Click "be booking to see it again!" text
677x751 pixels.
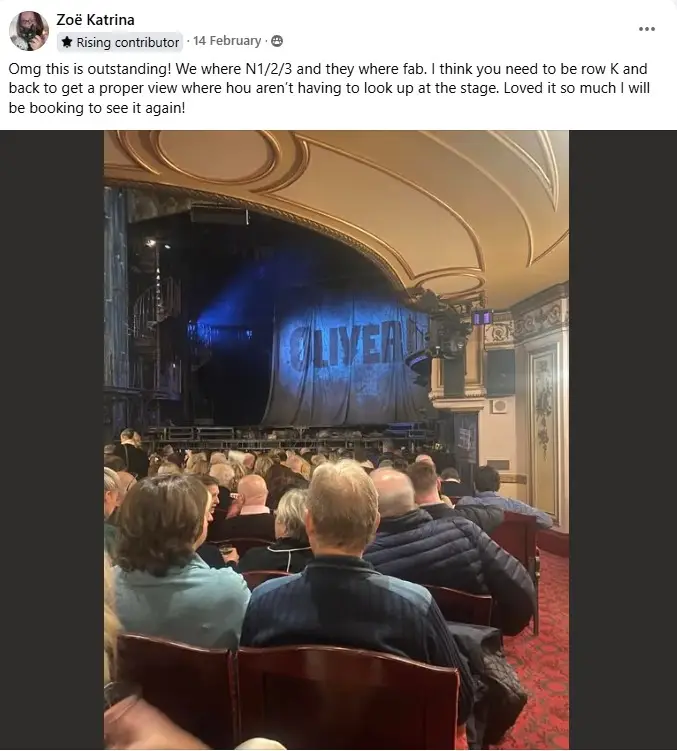point(97,108)
